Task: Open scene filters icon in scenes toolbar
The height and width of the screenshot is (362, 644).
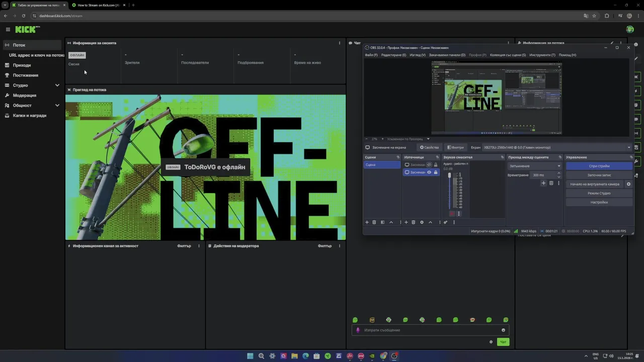Action: [x=382, y=222]
